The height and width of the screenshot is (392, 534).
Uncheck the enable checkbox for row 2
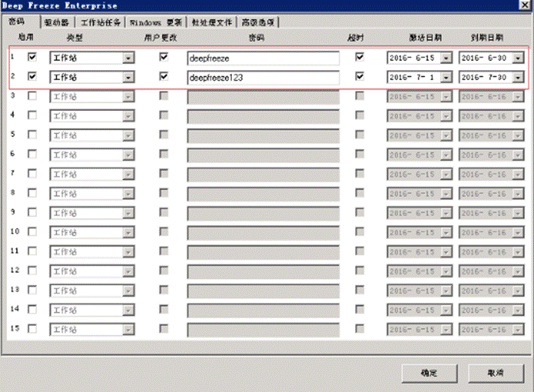32,76
